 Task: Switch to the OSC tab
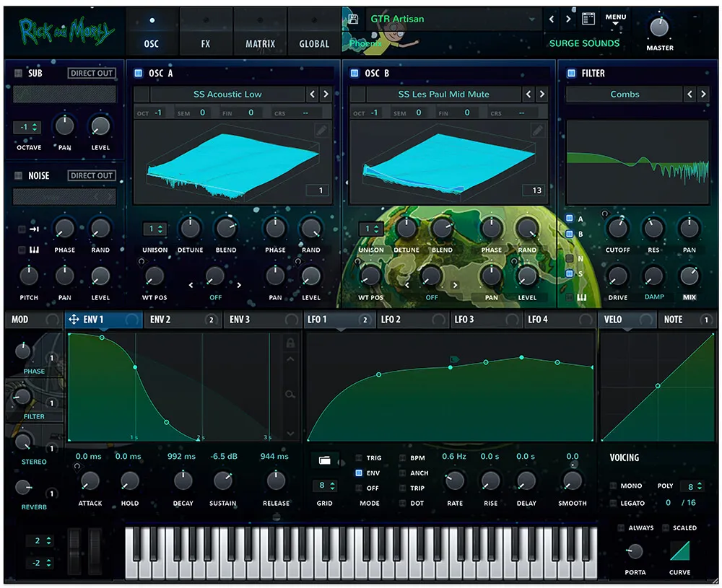coord(152,32)
